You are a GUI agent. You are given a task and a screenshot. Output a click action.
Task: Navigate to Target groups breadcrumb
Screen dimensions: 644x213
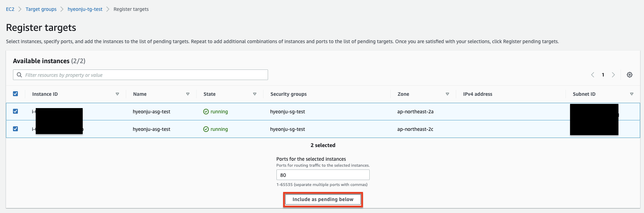pos(41,9)
